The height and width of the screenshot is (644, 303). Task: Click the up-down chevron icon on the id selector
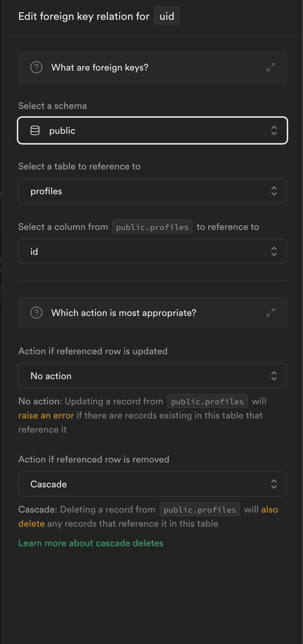click(274, 251)
